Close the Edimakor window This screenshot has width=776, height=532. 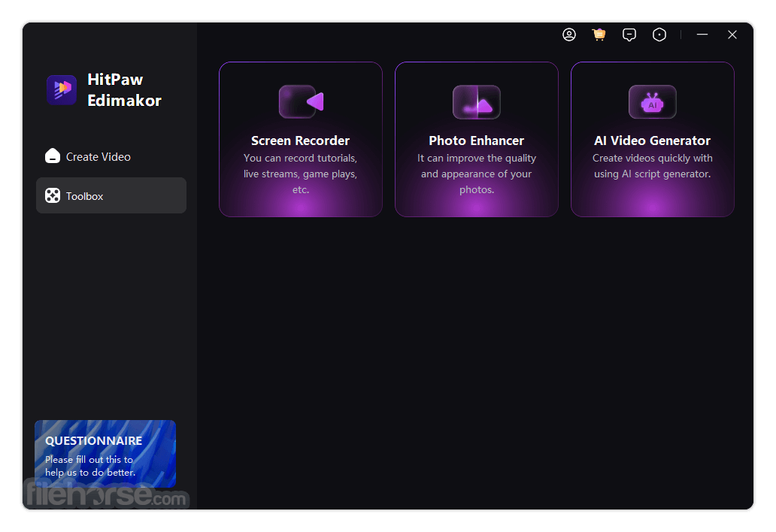click(x=732, y=35)
